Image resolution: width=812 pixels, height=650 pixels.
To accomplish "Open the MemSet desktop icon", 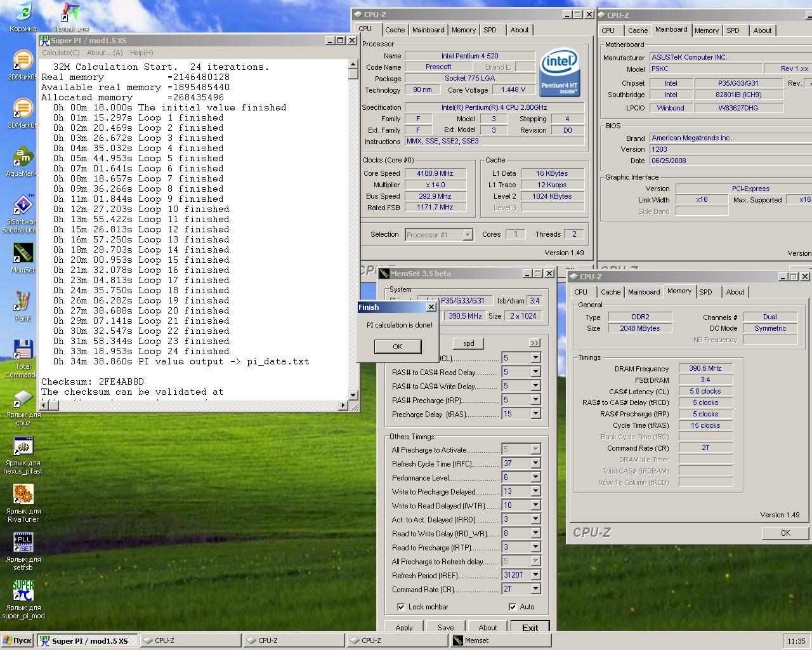I will [23, 253].
